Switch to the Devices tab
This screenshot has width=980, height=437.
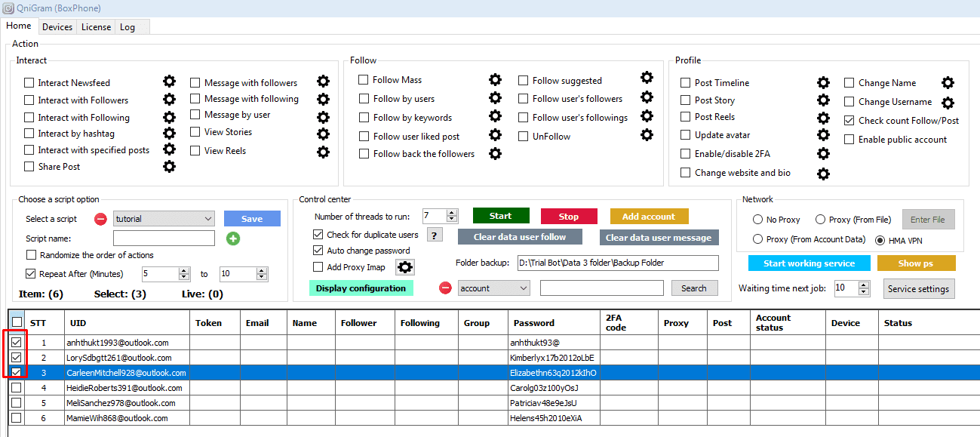[57, 26]
